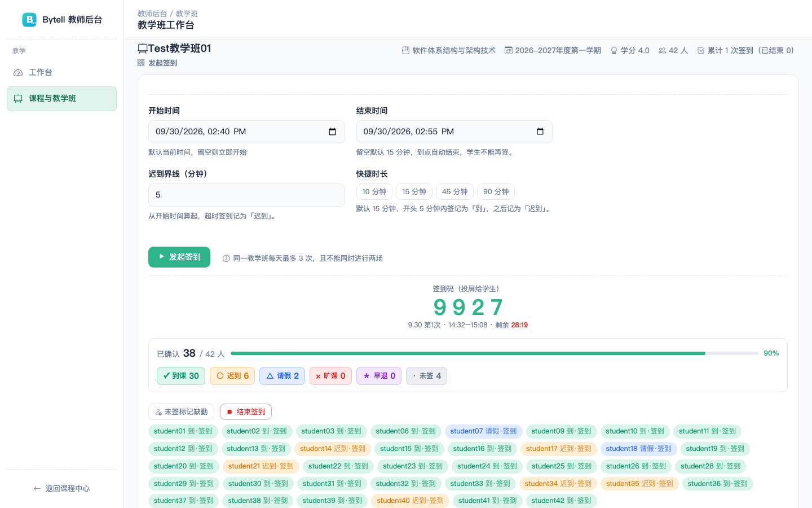Filter by 迟到 6 status chip
This screenshot has height=508, width=812.
click(232, 376)
